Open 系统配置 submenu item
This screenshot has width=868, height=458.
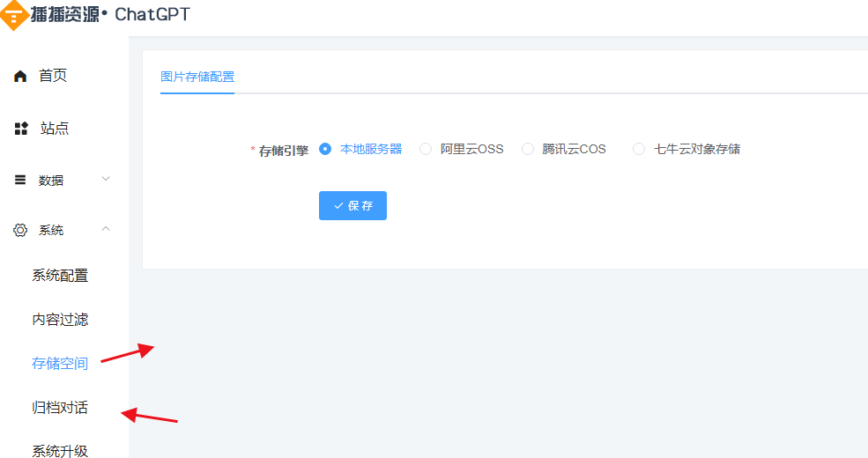tap(60, 276)
